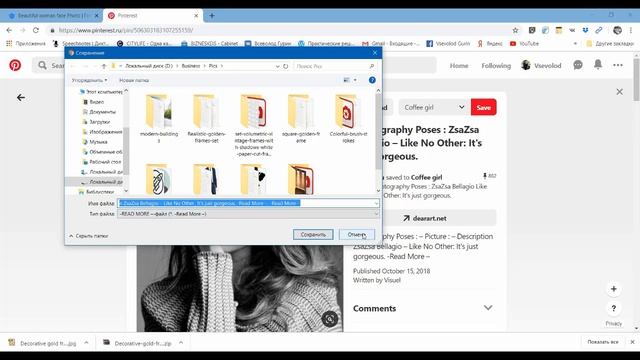Open Pinterest notifications bell icon

point(598,64)
